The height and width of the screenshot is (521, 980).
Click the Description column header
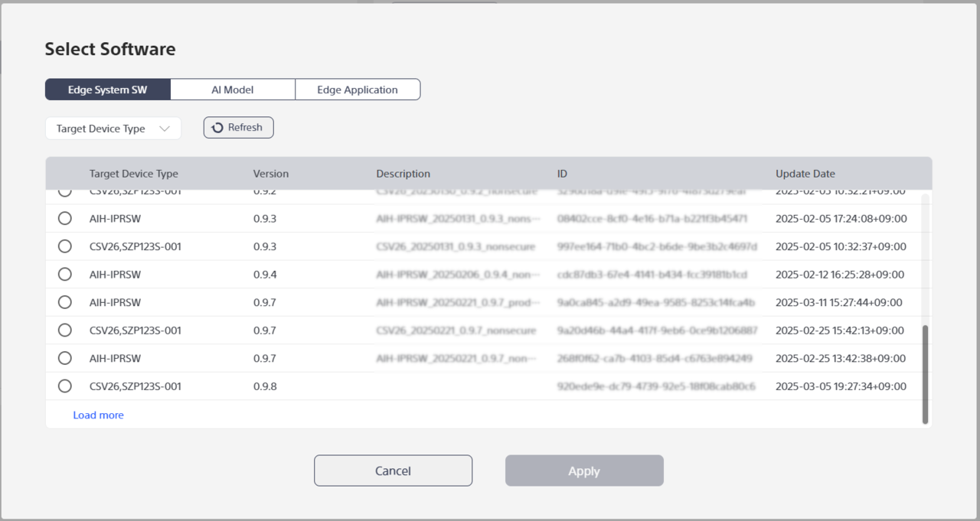pos(403,174)
